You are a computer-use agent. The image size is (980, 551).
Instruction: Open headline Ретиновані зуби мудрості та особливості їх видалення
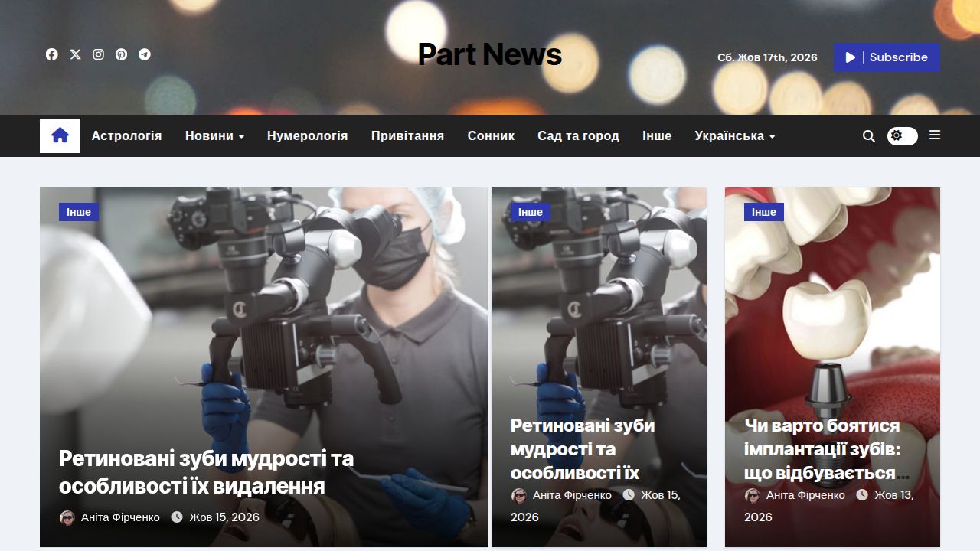(x=207, y=472)
